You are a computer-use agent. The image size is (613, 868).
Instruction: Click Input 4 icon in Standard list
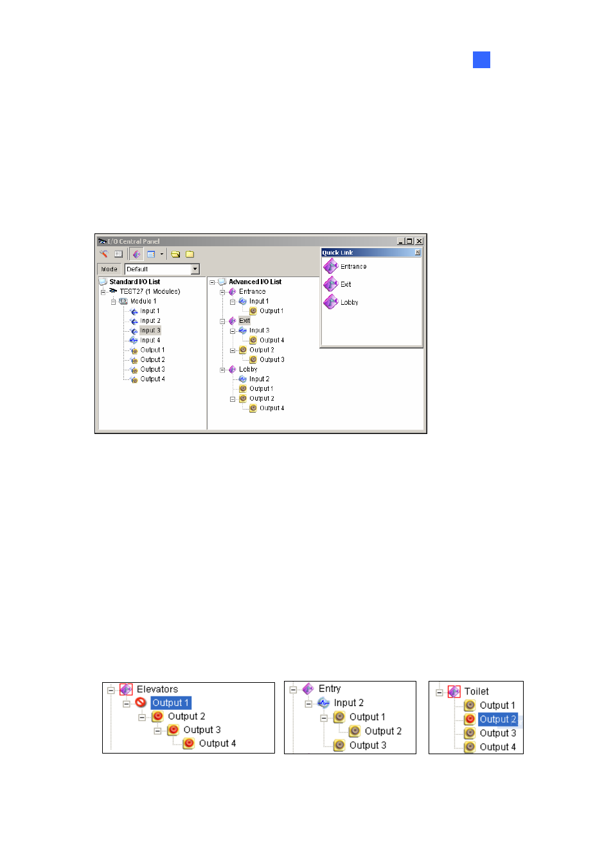pos(134,340)
